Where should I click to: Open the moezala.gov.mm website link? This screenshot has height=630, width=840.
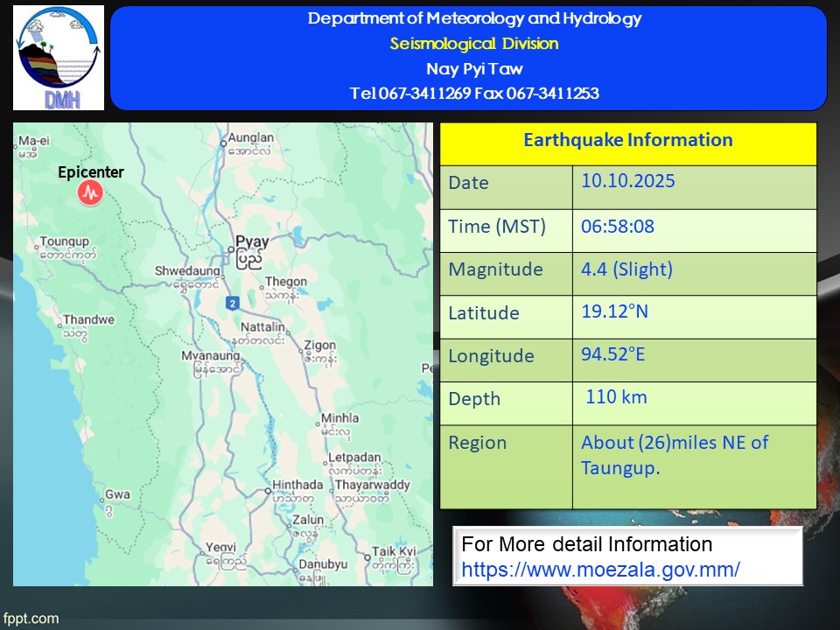click(600, 569)
